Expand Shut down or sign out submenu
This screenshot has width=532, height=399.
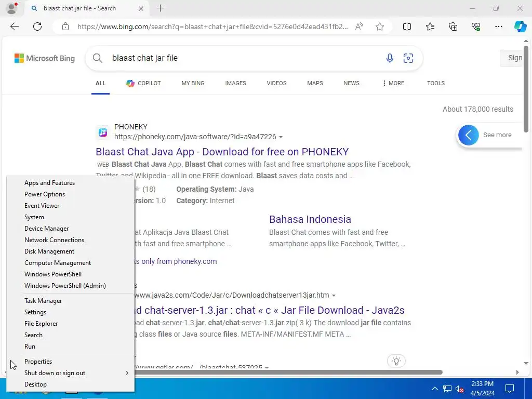click(70, 373)
